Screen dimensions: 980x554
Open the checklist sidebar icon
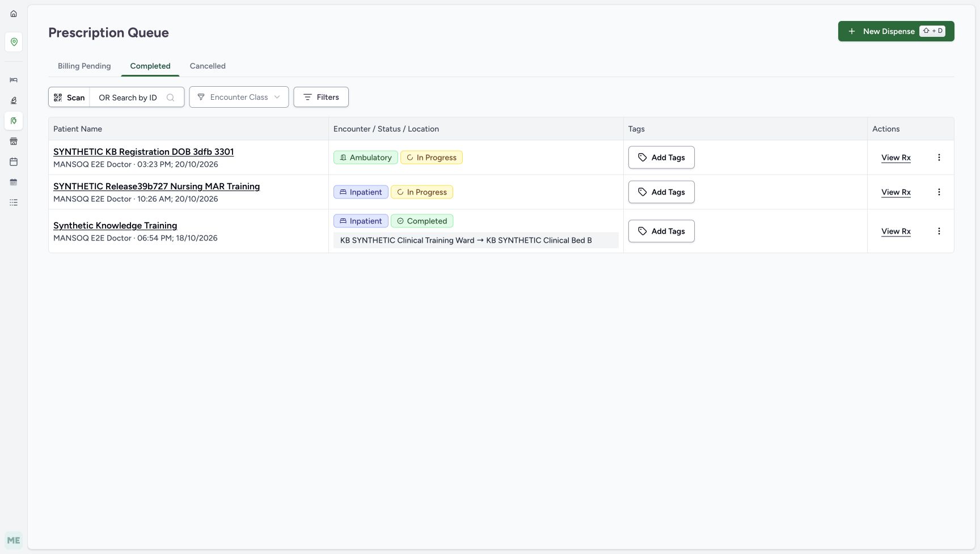[x=14, y=202]
